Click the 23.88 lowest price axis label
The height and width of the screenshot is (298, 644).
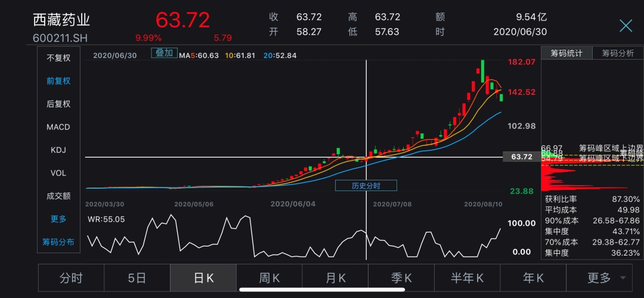(522, 191)
